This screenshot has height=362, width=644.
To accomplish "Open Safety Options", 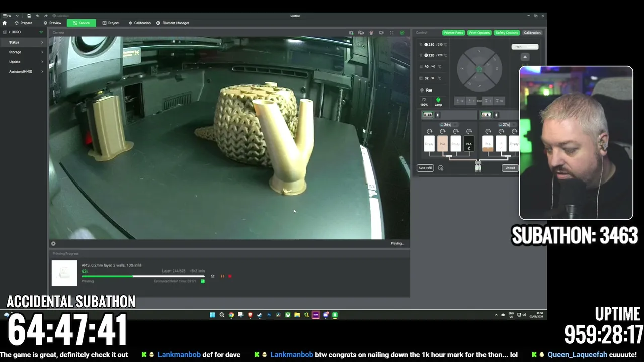I will [x=506, y=33].
